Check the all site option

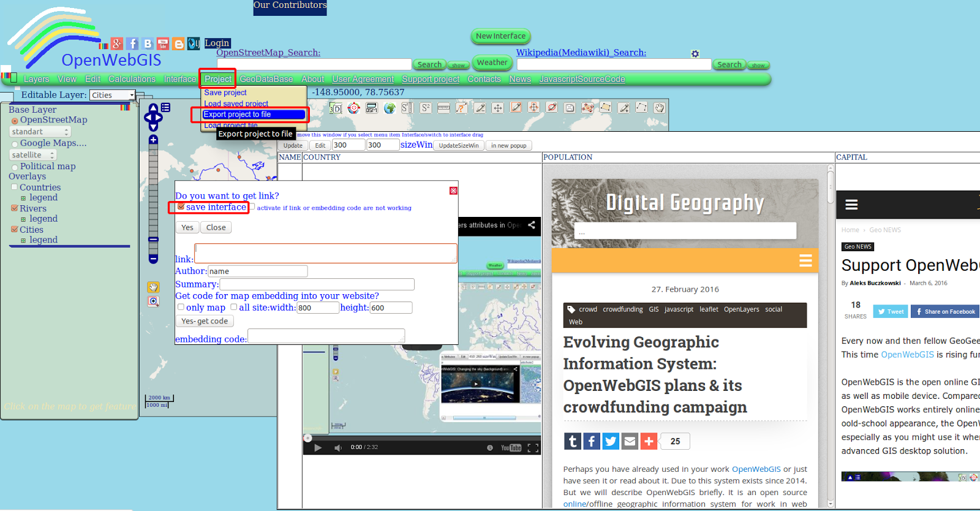coord(233,307)
